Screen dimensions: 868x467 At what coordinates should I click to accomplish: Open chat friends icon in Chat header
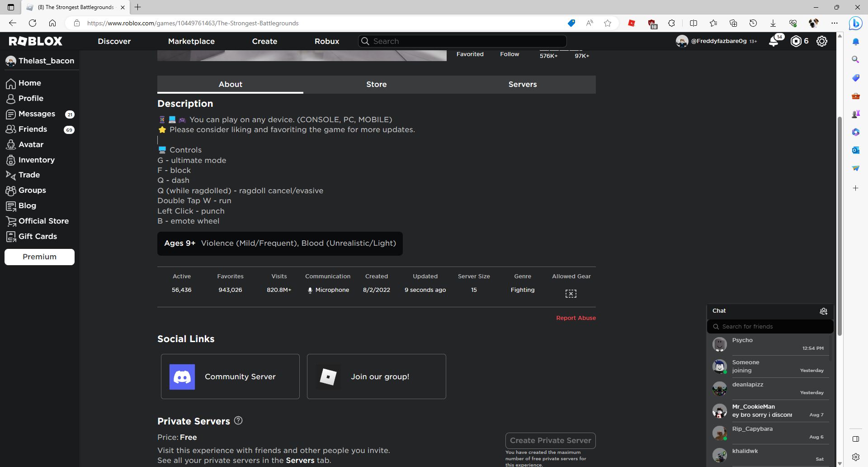click(824, 311)
